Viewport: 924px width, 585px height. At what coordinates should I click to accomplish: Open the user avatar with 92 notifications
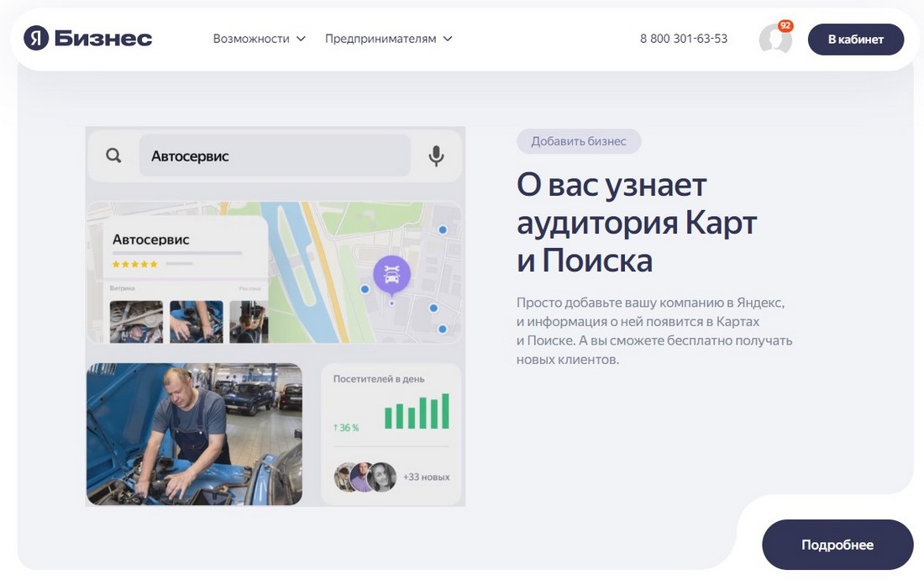775,39
